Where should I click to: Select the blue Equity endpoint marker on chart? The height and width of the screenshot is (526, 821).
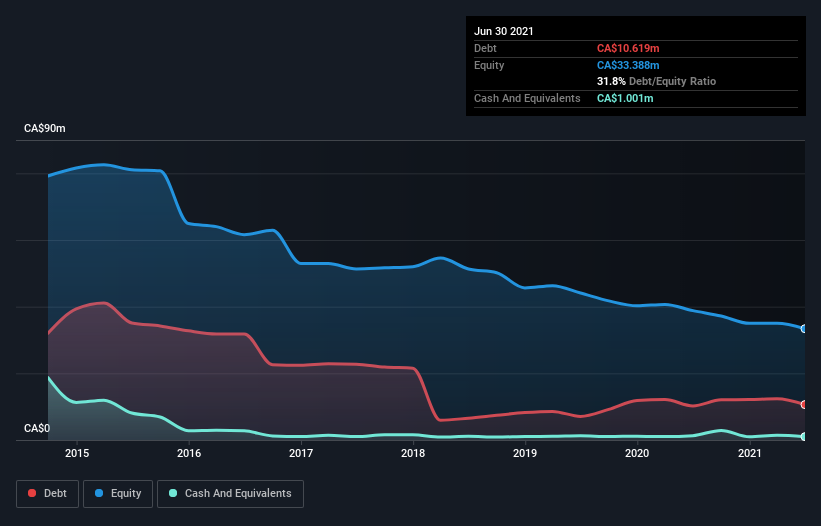pyautogui.click(x=804, y=329)
